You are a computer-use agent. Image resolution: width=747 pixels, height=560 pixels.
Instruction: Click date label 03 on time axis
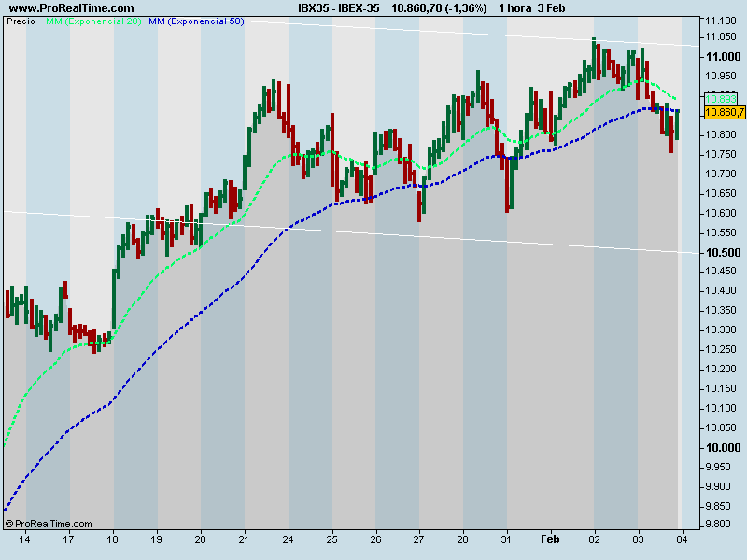click(638, 539)
